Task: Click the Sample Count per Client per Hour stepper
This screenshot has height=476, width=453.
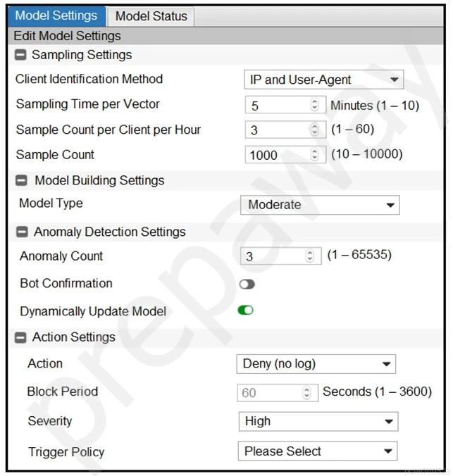Action: (x=314, y=130)
